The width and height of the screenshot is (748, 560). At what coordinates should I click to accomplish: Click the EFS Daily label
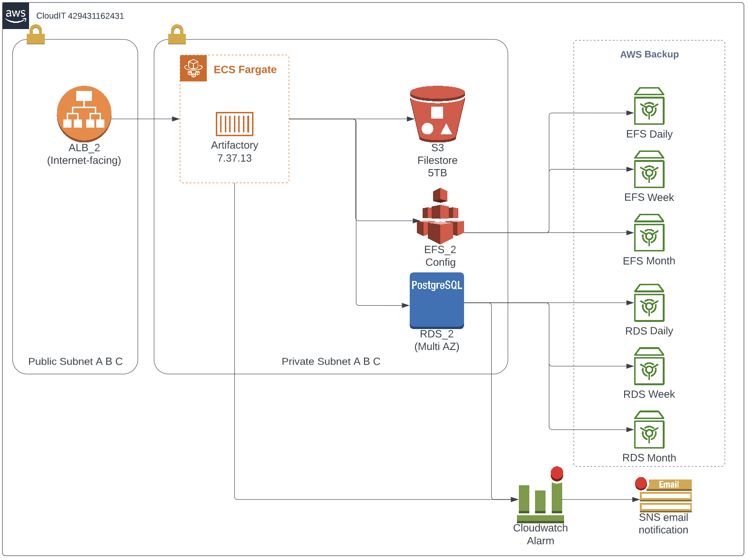[x=649, y=134]
